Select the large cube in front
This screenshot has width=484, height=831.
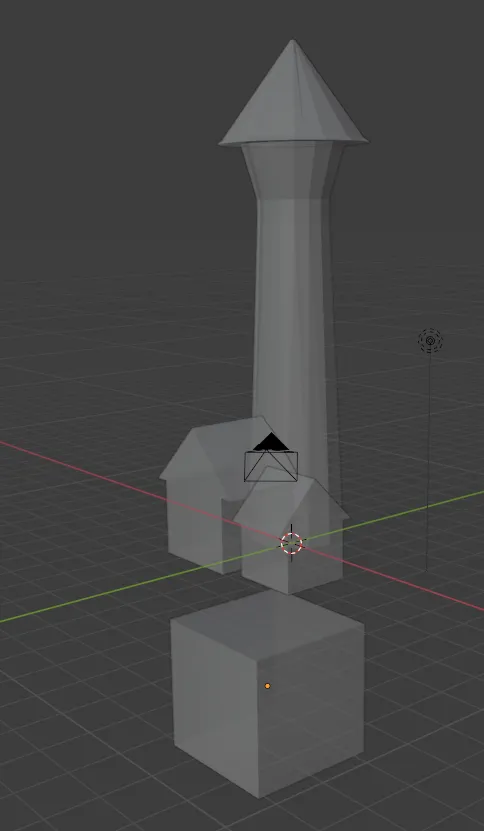267,694
